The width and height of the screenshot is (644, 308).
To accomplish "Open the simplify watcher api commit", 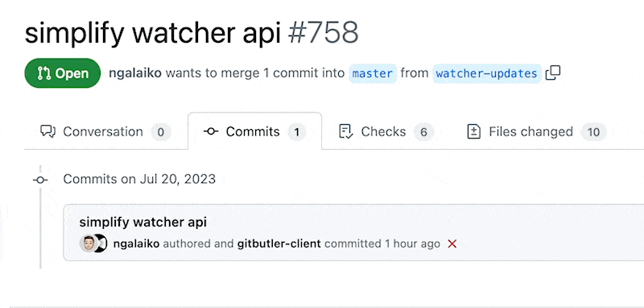I will coord(143,222).
